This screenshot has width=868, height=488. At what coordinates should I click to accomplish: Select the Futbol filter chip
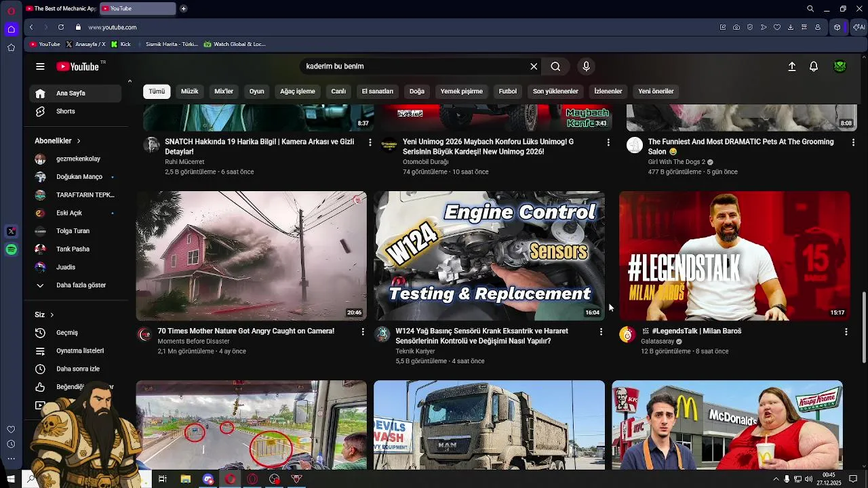pos(508,91)
